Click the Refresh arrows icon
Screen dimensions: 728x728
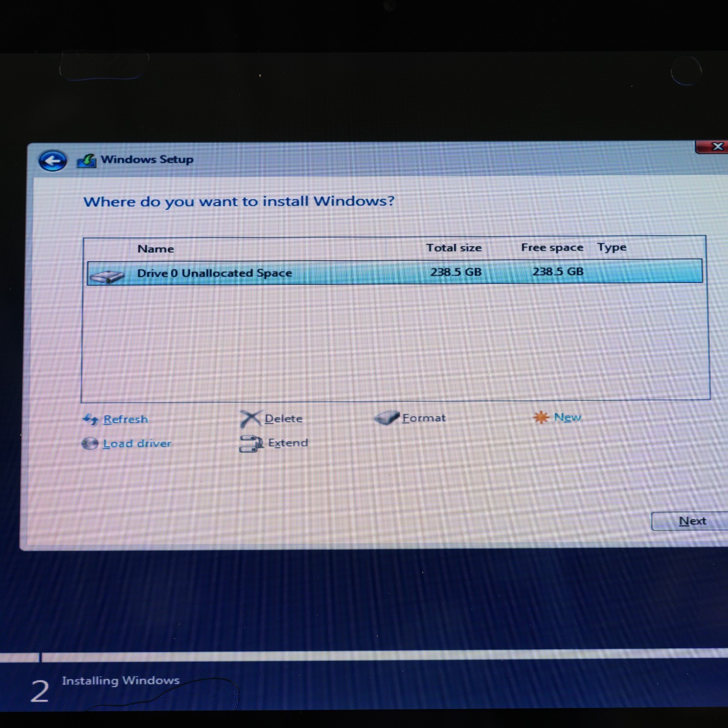91,419
